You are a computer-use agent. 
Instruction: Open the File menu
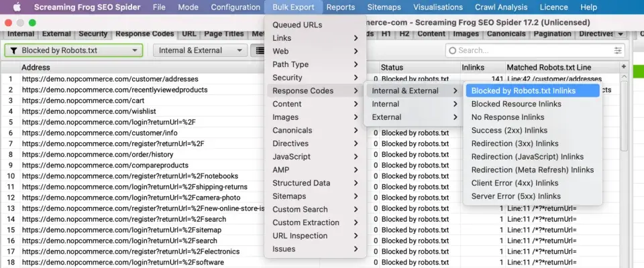[159, 7]
